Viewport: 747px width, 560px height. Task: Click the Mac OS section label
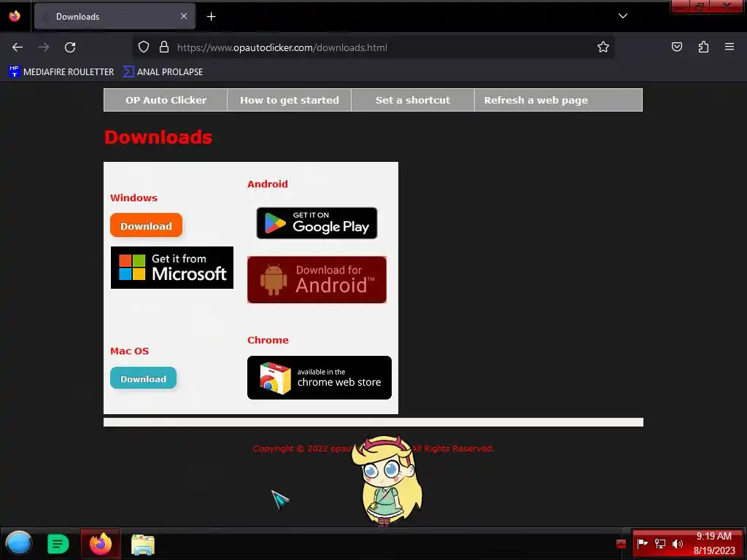[x=130, y=351]
